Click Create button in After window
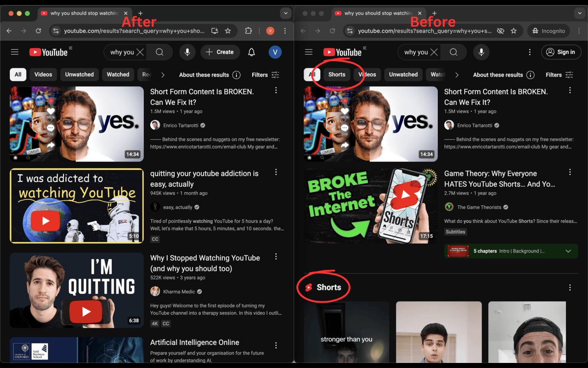The height and width of the screenshot is (368, 588). tap(220, 52)
